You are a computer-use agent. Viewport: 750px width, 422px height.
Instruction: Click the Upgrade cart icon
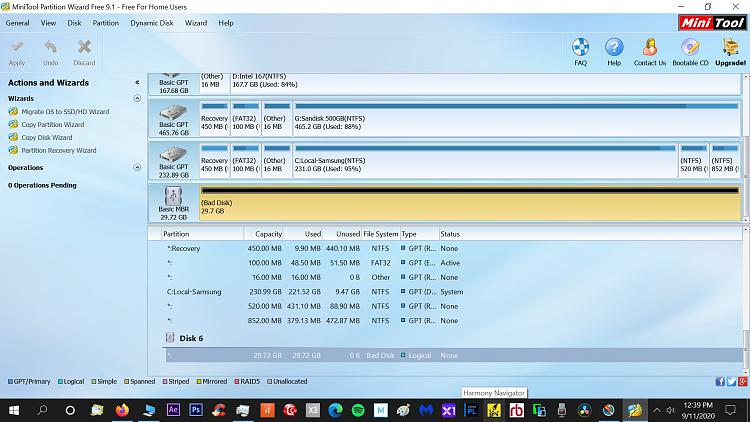(730, 52)
